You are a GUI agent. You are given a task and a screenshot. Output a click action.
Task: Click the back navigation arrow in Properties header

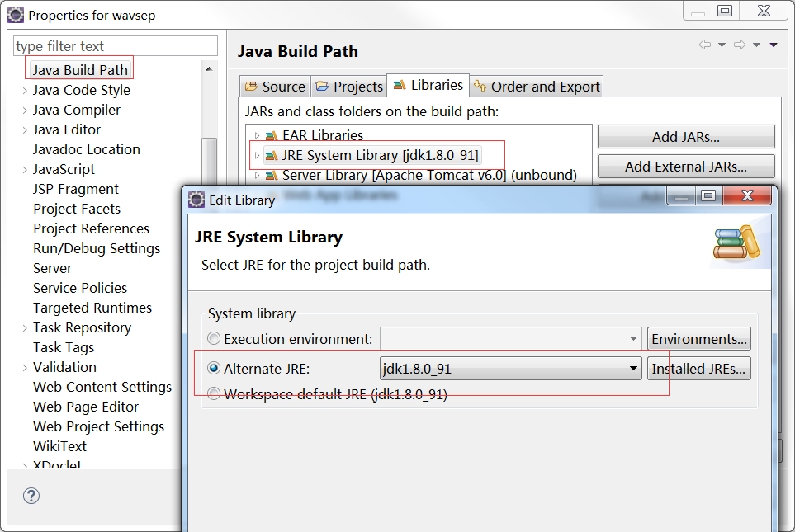705,45
